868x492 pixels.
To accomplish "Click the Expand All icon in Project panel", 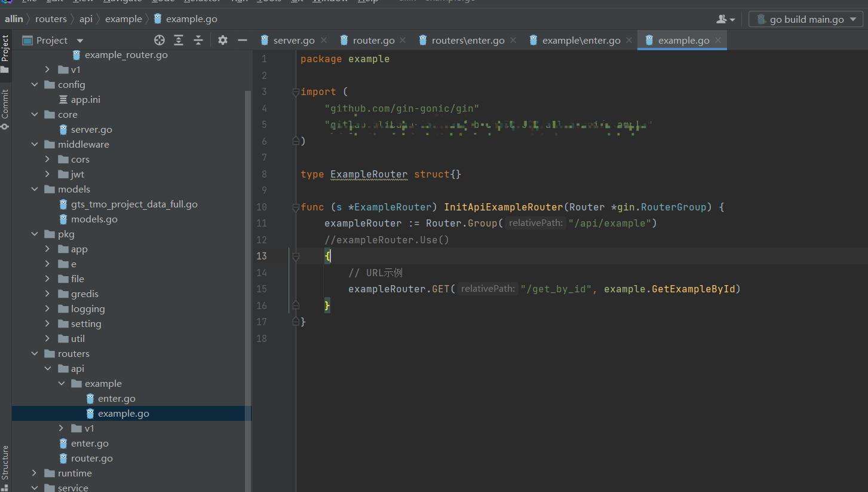I will click(x=179, y=40).
